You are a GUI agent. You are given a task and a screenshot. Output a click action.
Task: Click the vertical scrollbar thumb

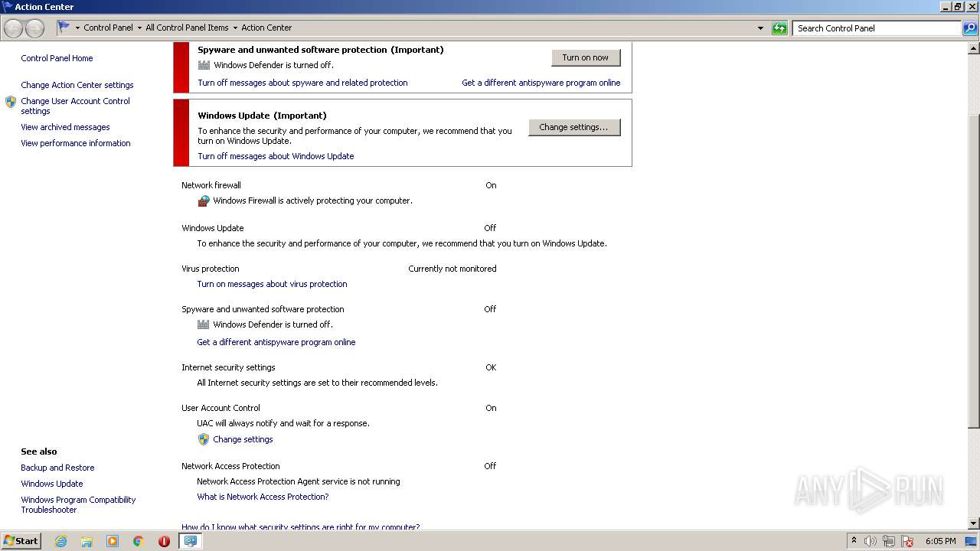[x=974, y=271]
